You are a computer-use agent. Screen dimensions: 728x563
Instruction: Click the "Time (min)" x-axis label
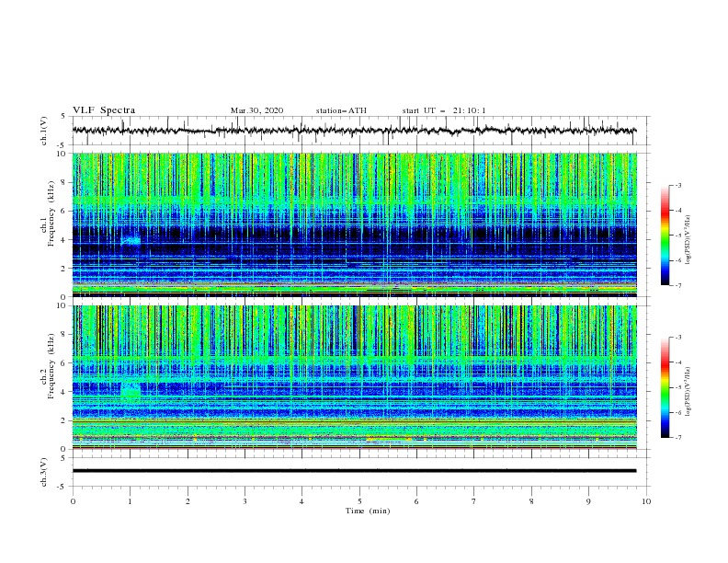click(368, 511)
